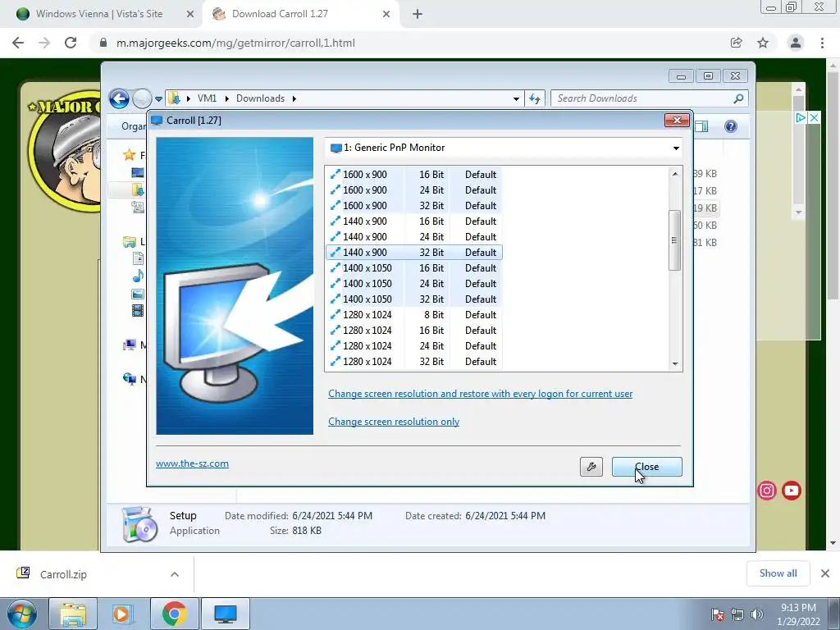Screen dimensions: 840x630
Task: Open Explorer recent pages dropdown arrow
Action: (158, 99)
